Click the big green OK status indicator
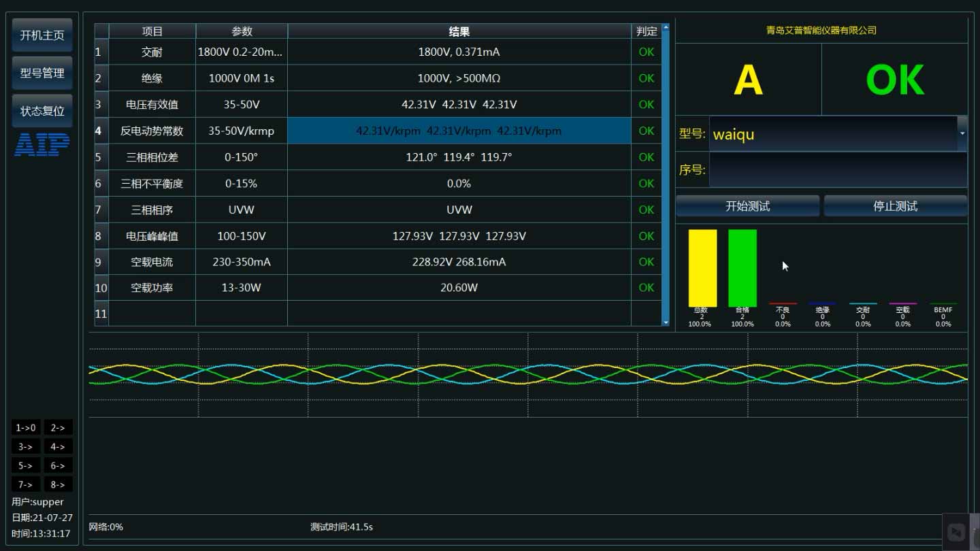980x551 pixels. coord(894,80)
